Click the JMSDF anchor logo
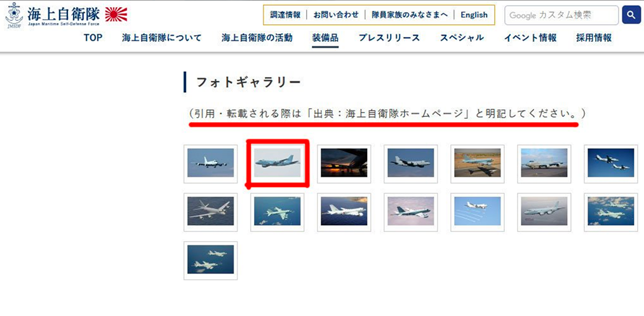The image size is (644, 316). tap(14, 15)
